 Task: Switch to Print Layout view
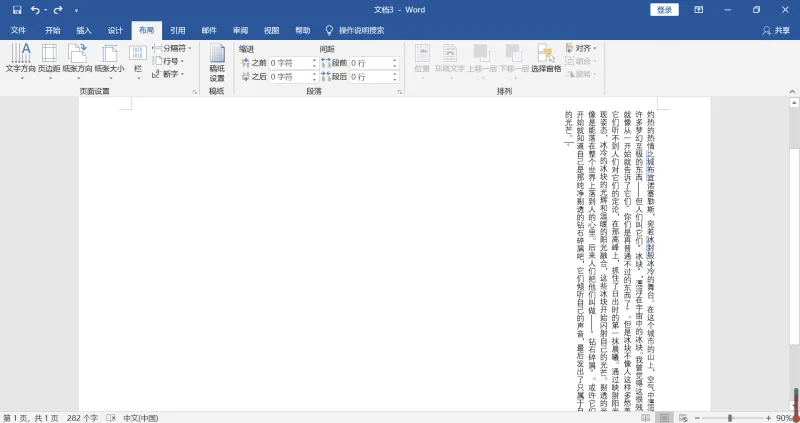click(664, 418)
